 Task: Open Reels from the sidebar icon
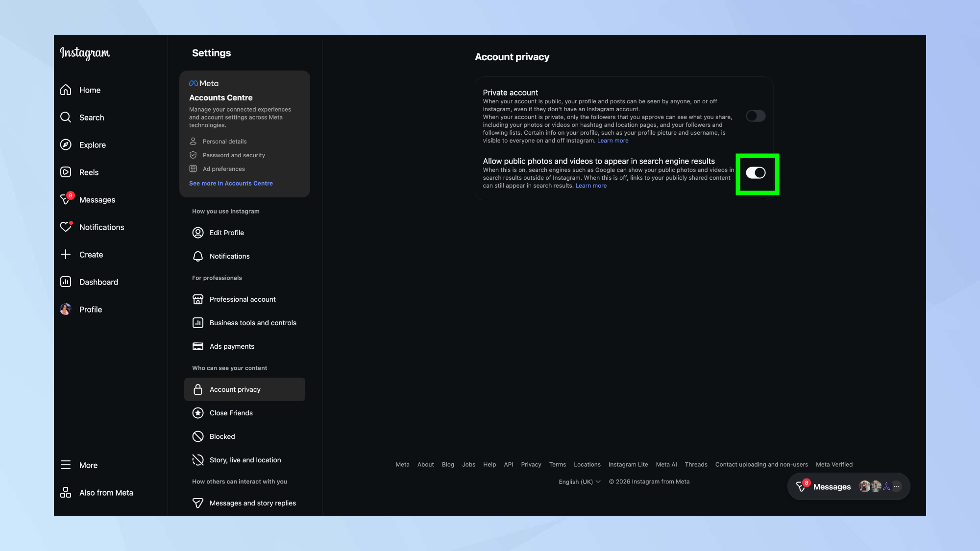(x=66, y=172)
